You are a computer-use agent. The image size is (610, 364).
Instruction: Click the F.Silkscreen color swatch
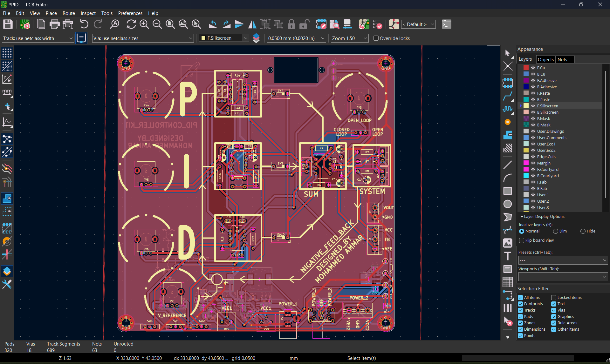pos(526,106)
